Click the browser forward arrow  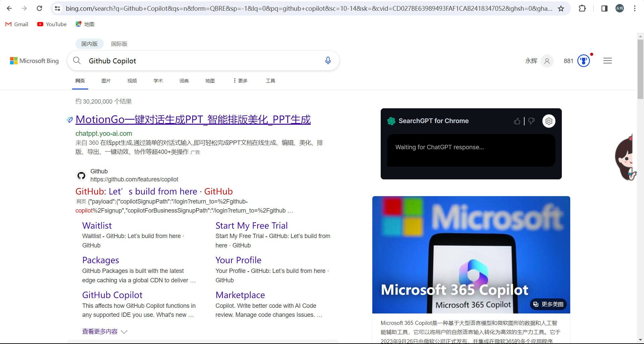click(24, 8)
